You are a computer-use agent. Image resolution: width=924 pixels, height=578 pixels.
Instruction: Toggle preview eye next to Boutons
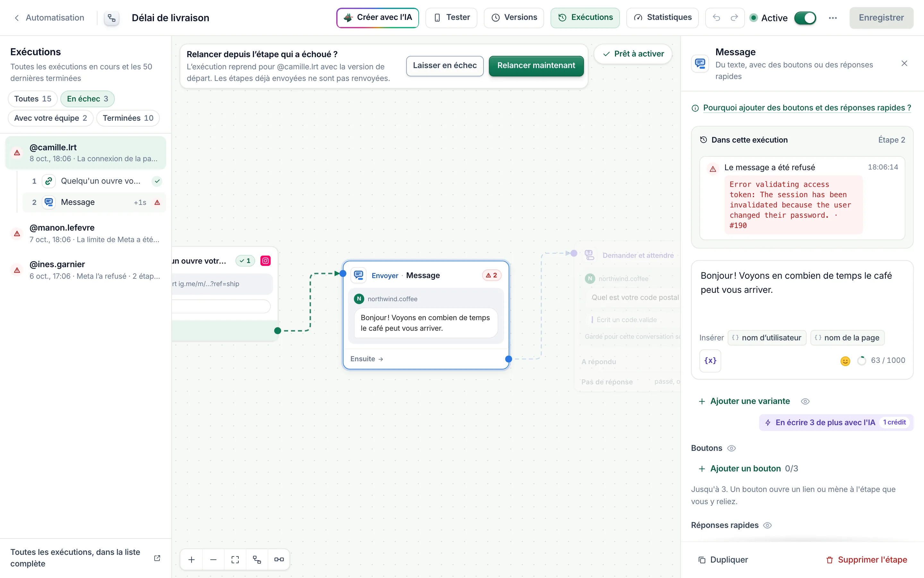click(x=731, y=448)
